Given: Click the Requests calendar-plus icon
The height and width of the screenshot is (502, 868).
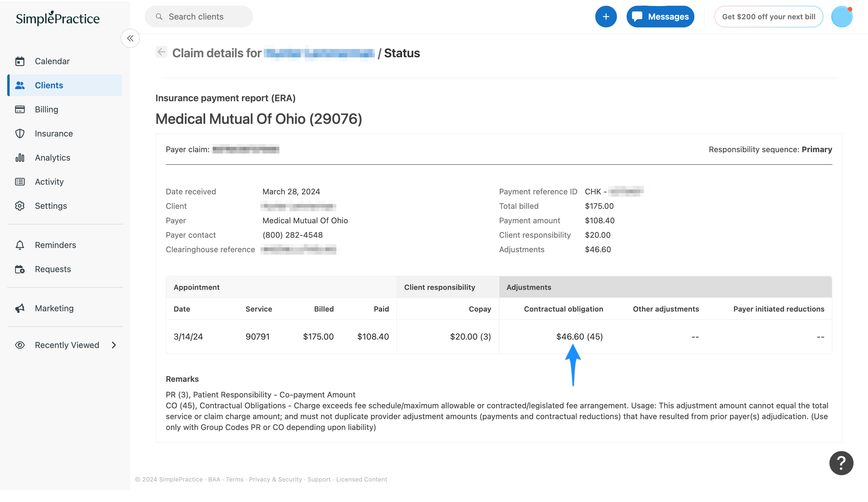Looking at the screenshot, I should 20,269.
